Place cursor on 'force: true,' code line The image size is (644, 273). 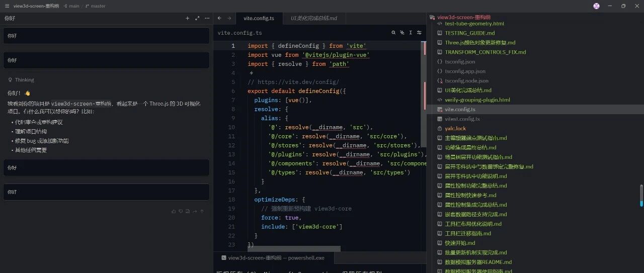pyautogui.click(x=281, y=218)
